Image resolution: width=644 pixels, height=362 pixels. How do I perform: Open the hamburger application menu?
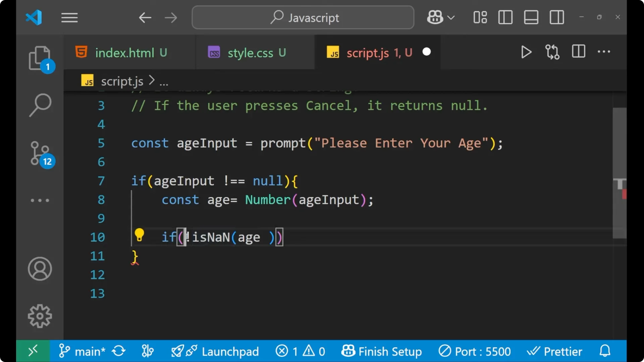(x=69, y=17)
